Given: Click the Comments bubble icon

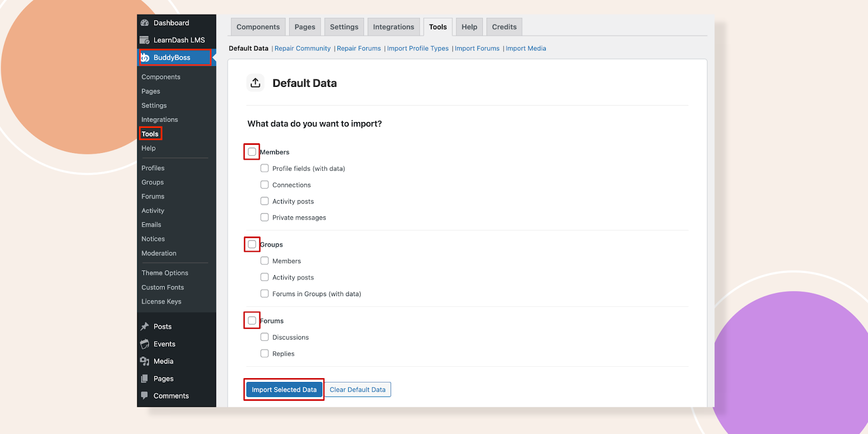Looking at the screenshot, I should [145, 395].
